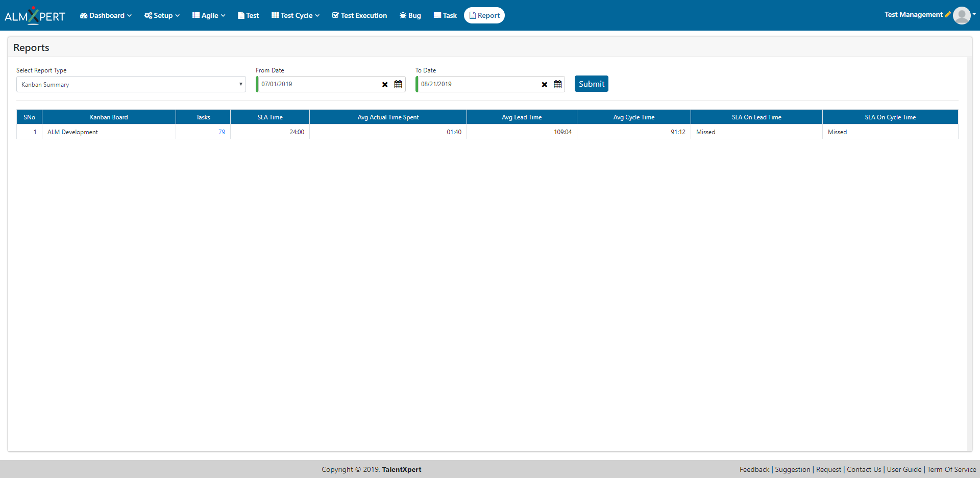The height and width of the screenshot is (478, 980).
Task: Open the Dashboard menu
Action: (106, 15)
